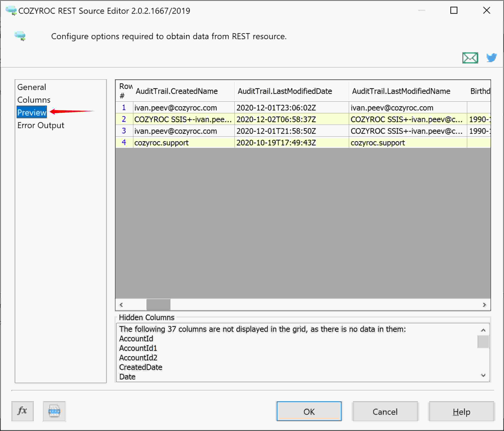Click the 2020-12-01T21:58:50Z cell
Image resolution: width=504 pixels, height=431 pixels.
coord(292,131)
